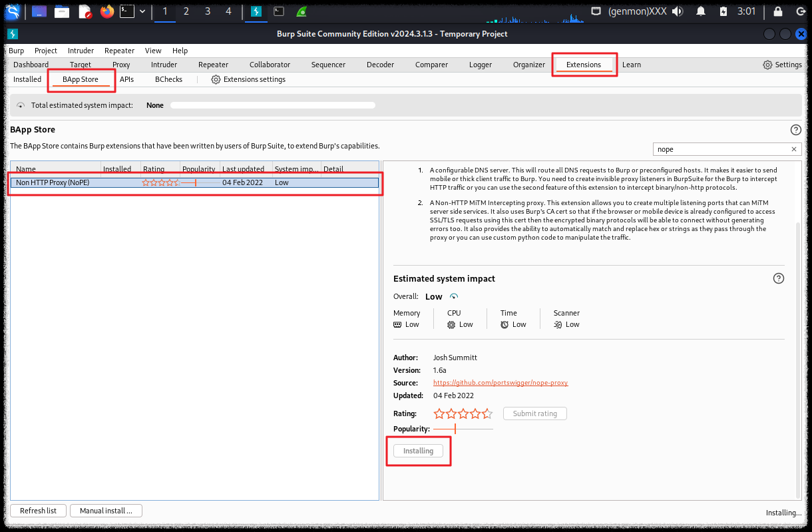Open the Repeater menu in menu bar
This screenshot has height=532, width=812.
pyautogui.click(x=119, y=51)
